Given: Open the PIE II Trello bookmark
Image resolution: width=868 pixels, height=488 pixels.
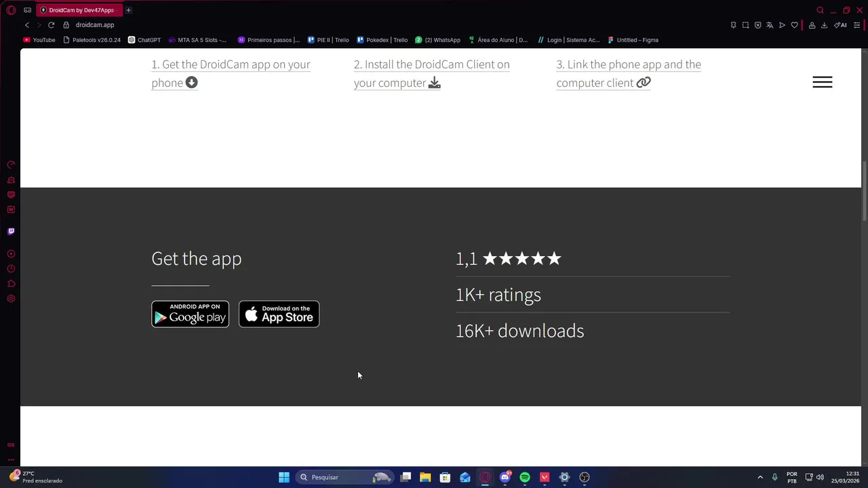Looking at the screenshot, I should tap(328, 40).
